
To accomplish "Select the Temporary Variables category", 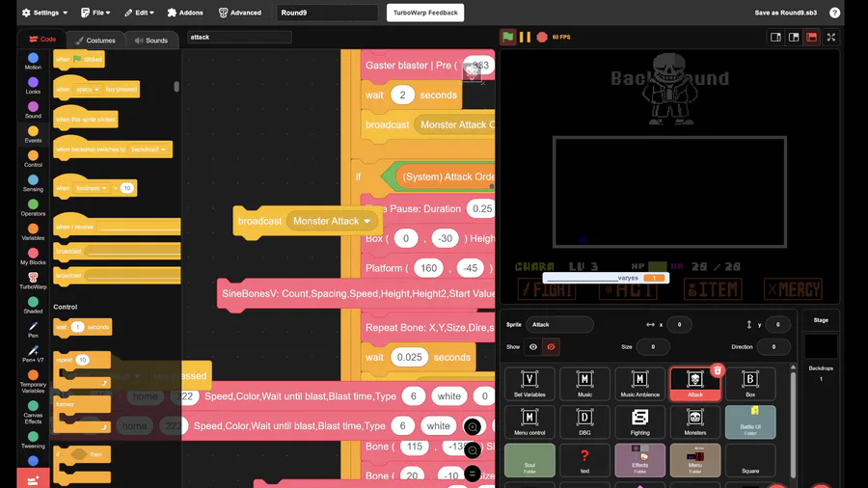I will pos(33,381).
